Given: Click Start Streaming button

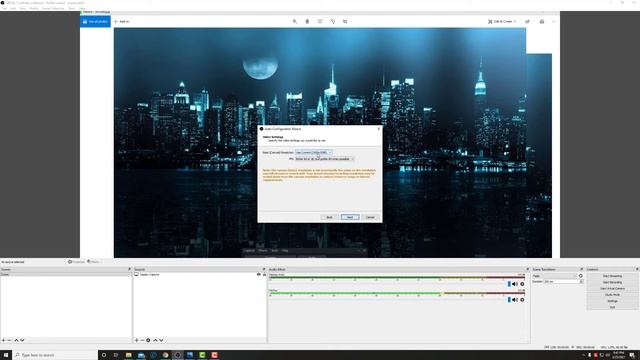Looking at the screenshot, I should coord(612,276).
